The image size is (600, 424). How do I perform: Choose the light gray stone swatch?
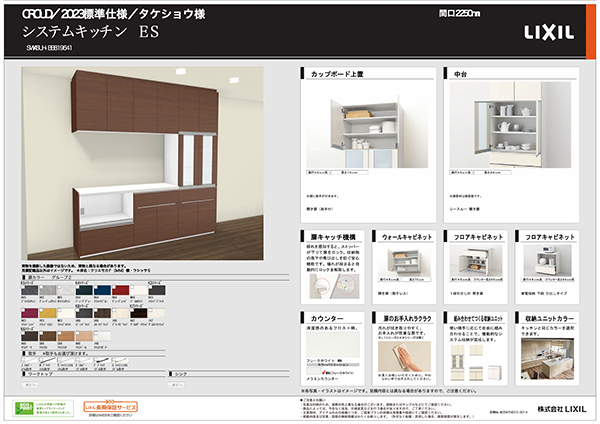click(48, 290)
